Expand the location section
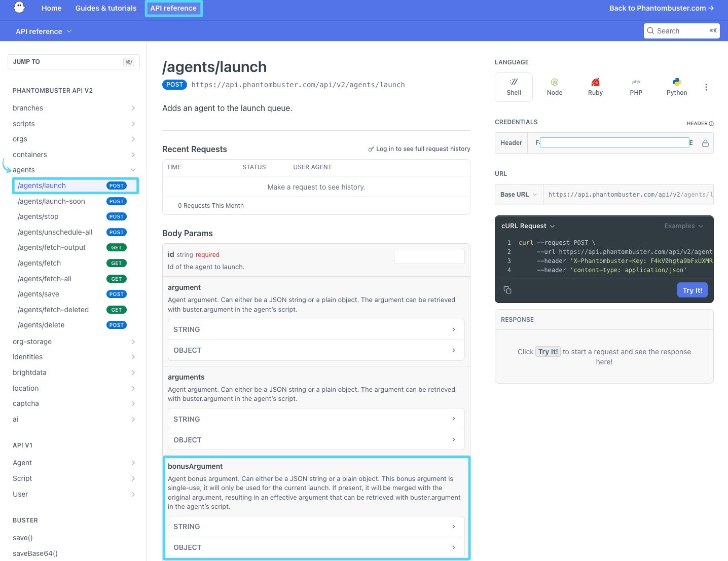Screen dimensions: 728x561 (x=74, y=388)
